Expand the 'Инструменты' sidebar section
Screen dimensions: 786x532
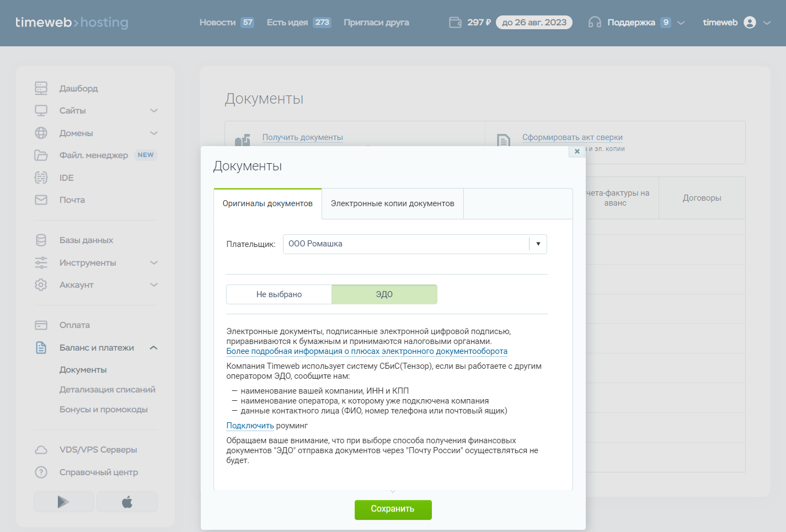click(x=154, y=263)
